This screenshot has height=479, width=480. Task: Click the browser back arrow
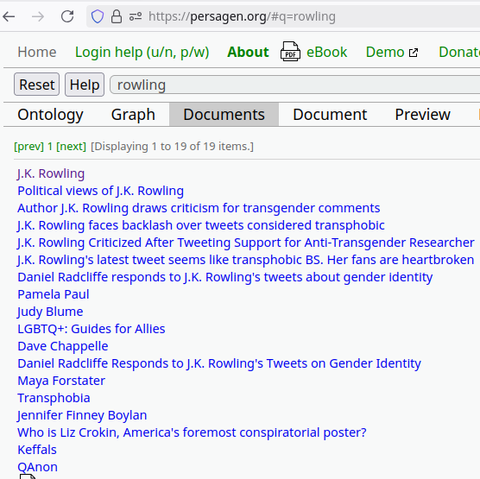pyautogui.click(x=9, y=16)
